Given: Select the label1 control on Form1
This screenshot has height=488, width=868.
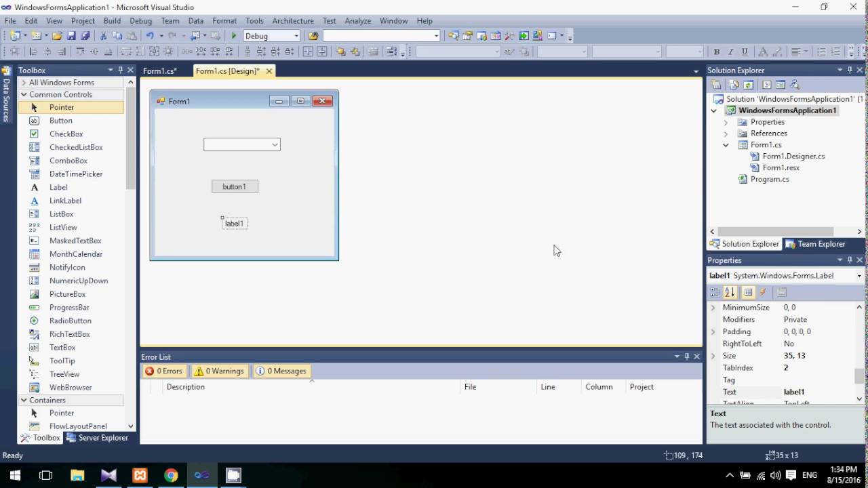Looking at the screenshot, I should coord(235,224).
